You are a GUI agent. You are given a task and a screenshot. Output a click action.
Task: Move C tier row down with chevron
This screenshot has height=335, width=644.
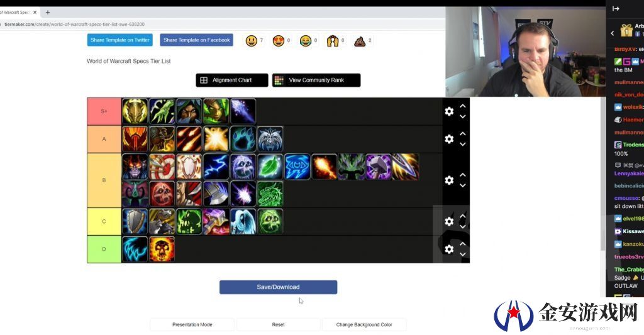pos(462,227)
